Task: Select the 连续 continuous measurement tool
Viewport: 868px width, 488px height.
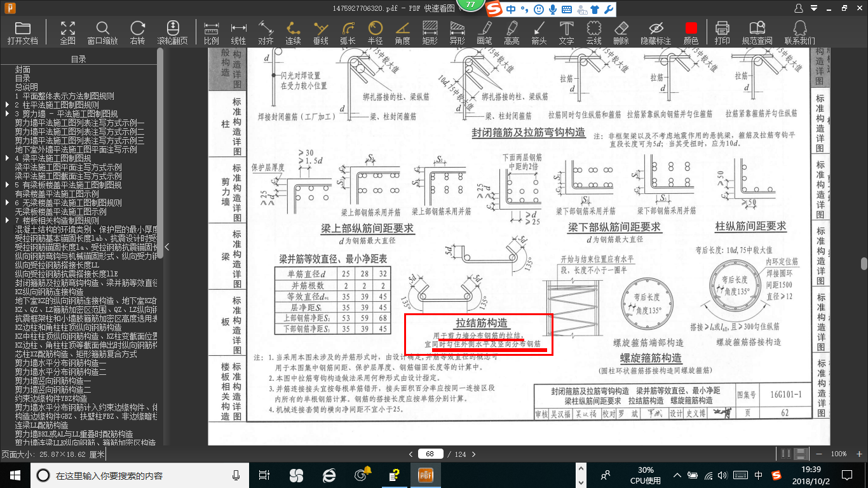Action: coord(293,32)
